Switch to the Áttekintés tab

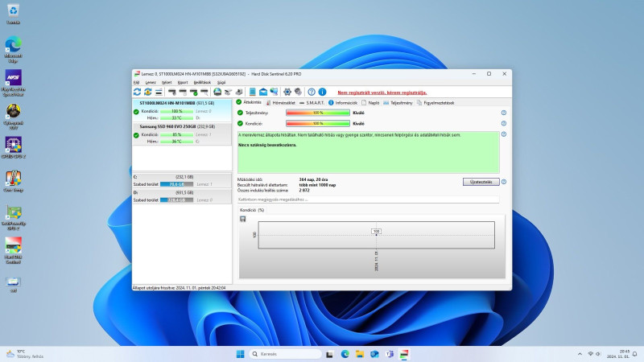click(249, 102)
